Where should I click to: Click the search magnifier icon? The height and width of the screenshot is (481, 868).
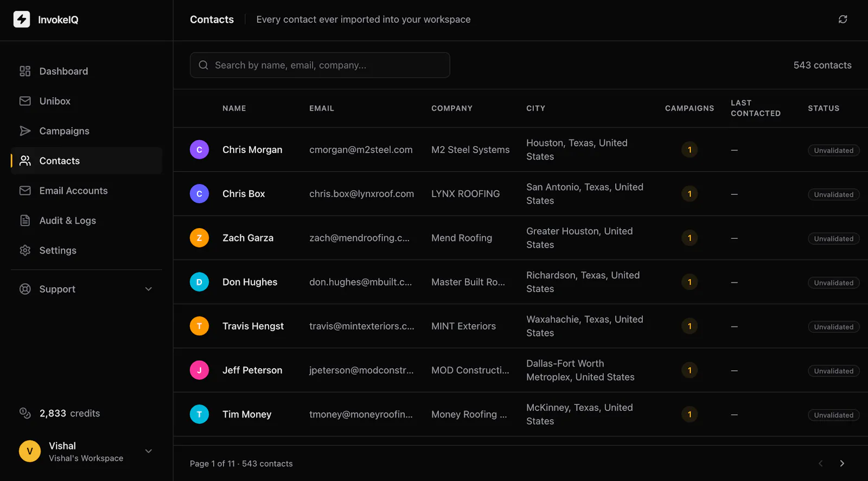point(203,65)
